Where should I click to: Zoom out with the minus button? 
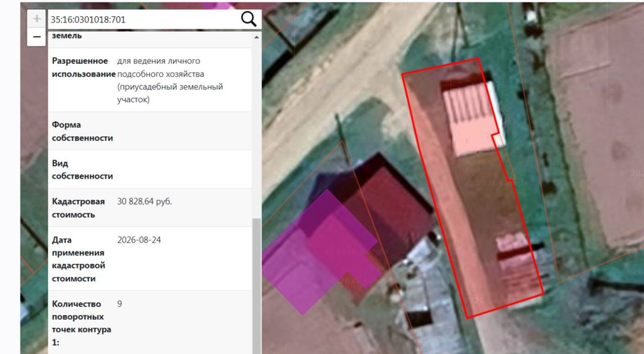36,37
